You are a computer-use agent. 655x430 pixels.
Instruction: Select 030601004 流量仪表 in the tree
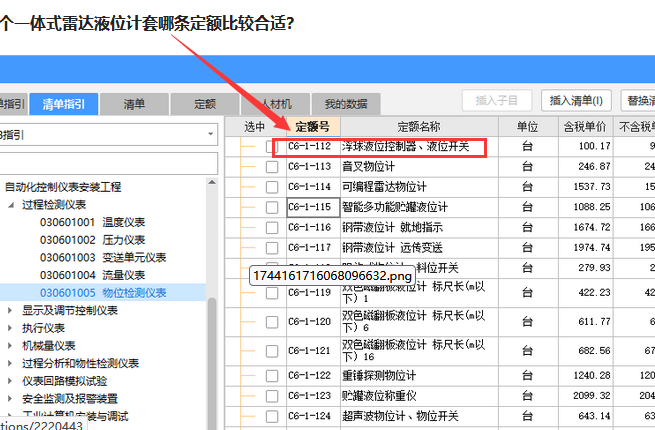[92, 274]
